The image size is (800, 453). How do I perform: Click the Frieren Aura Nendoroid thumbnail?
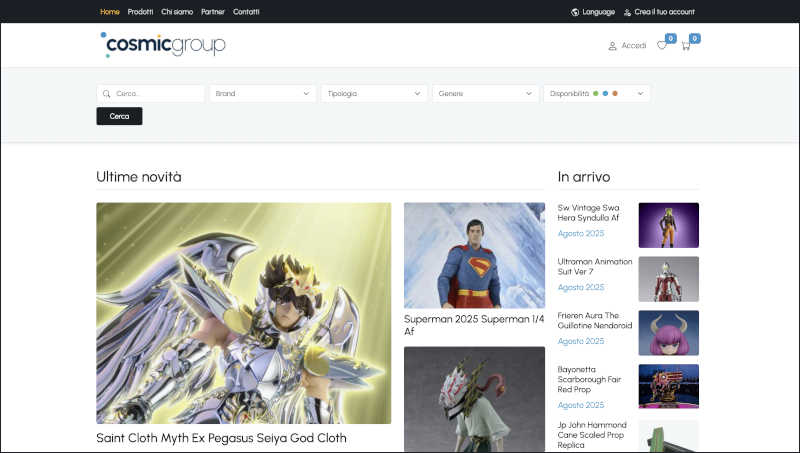[668, 333]
